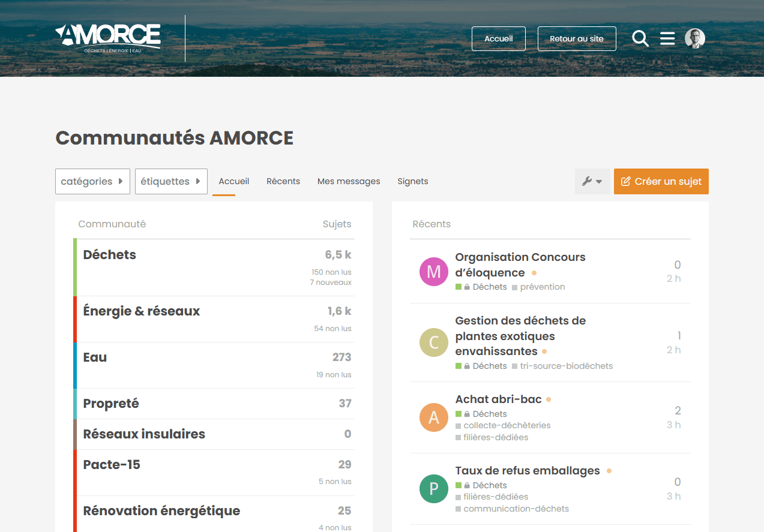This screenshot has width=764, height=532.
Task: Click filières-dédiées tag under Achat abri-bac
Action: pyautogui.click(x=492, y=438)
